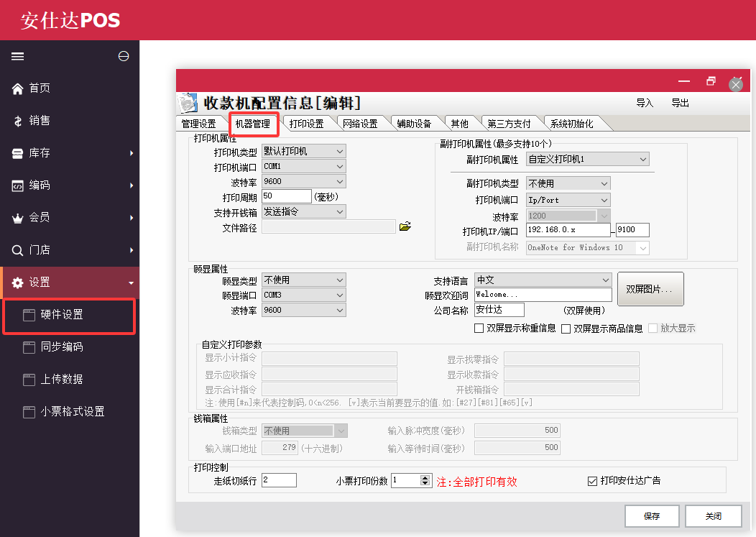This screenshot has height=537, width=756.
Task: Switch to the 第三方支付 tab
Action: click(509, 124)
